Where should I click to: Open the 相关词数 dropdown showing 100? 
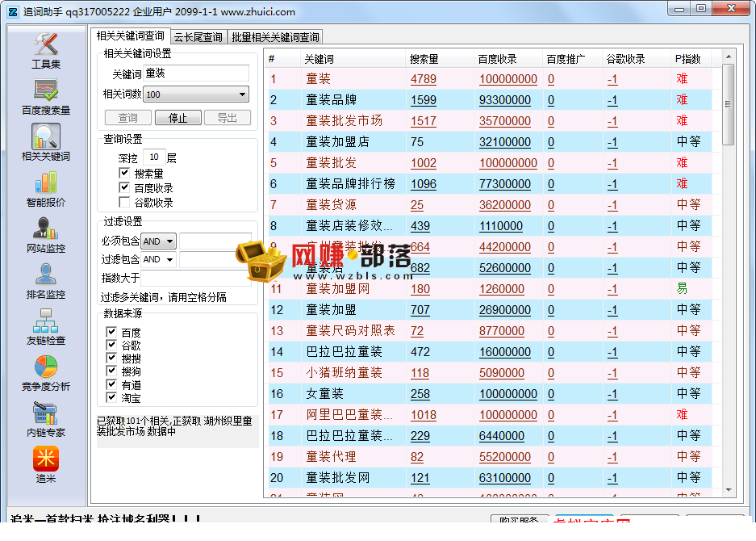[196, 94]
